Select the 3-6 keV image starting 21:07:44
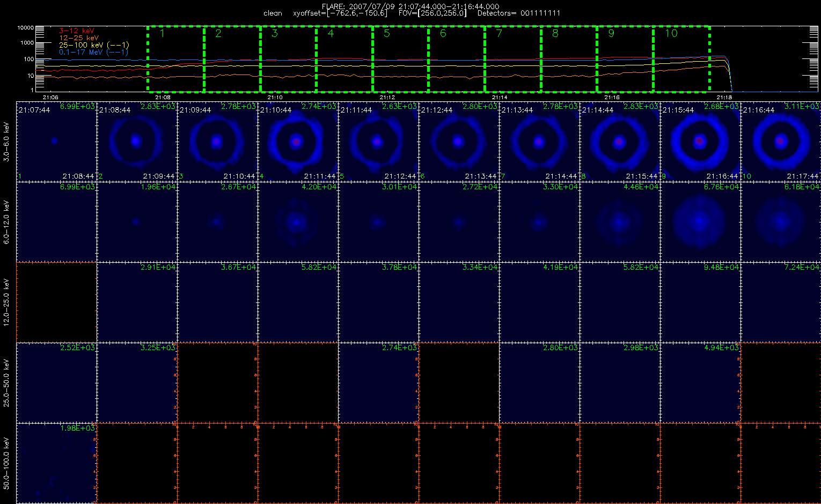This screenshot has height=504, width=821. (x=56, y=142)
